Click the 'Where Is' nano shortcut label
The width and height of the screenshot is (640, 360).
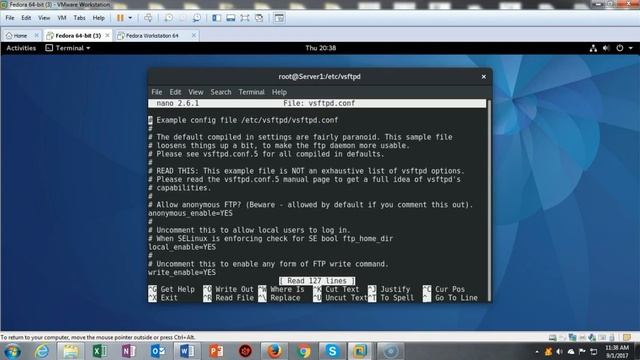point(287,289)
